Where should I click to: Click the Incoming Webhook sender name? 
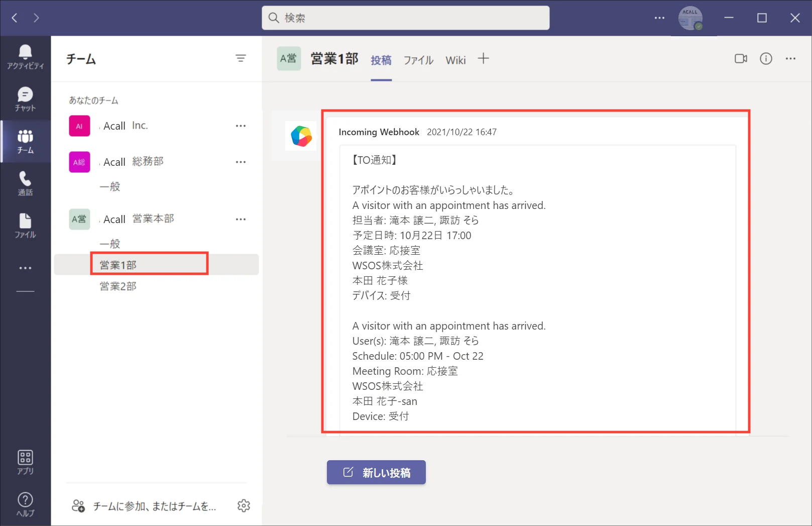pyautogui.click(x=379, y=132)
